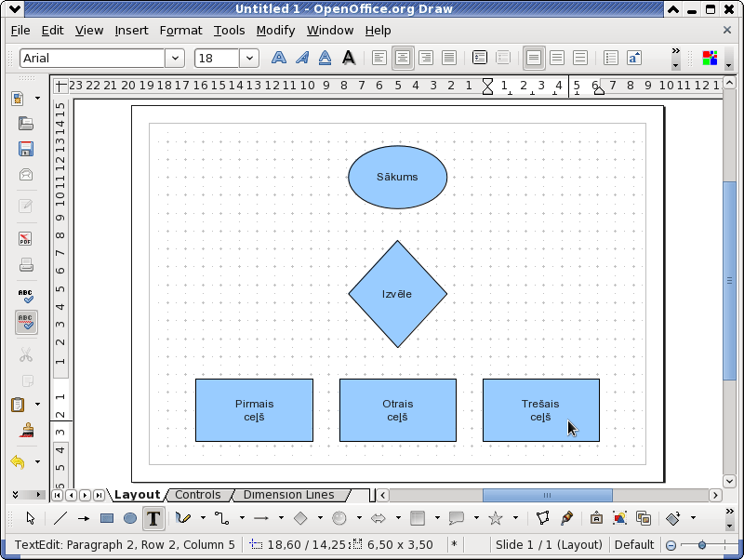
Task: Click the Save document icon
Action: coord(26,149)
